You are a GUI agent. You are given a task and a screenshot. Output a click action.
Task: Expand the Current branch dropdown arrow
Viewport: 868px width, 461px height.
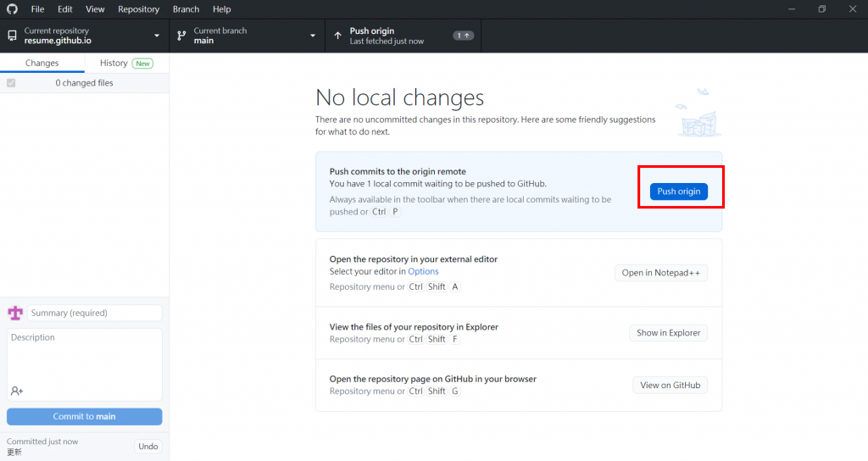[x=313, y=36]
